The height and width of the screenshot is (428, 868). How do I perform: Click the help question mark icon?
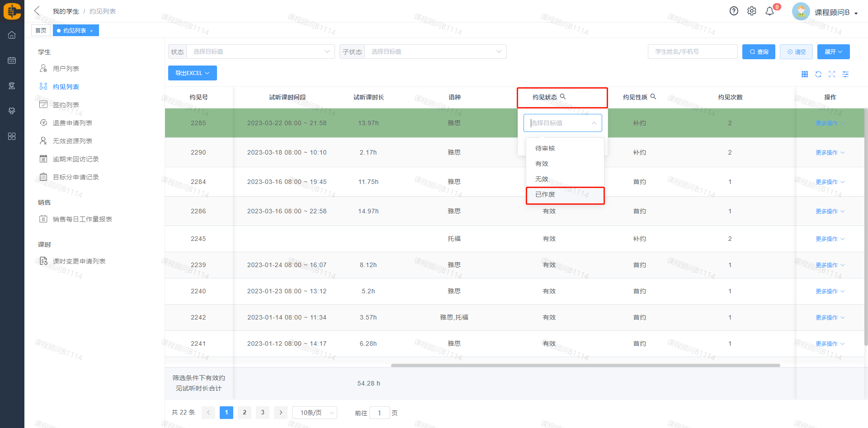[734, 11]
